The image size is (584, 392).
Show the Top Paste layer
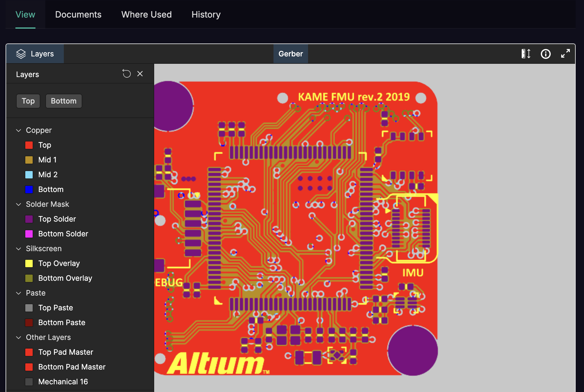click(x=29, y=308)
